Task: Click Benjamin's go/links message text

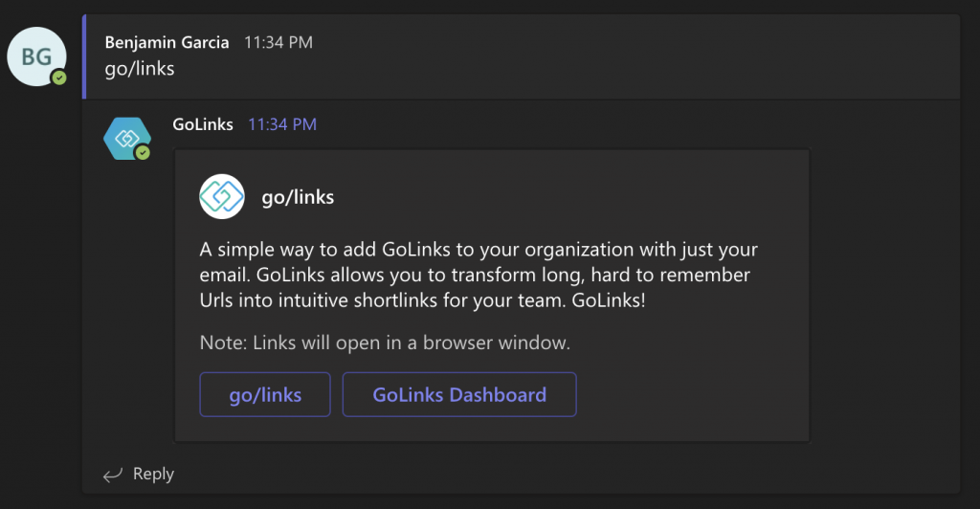Action: coord(140,69)
